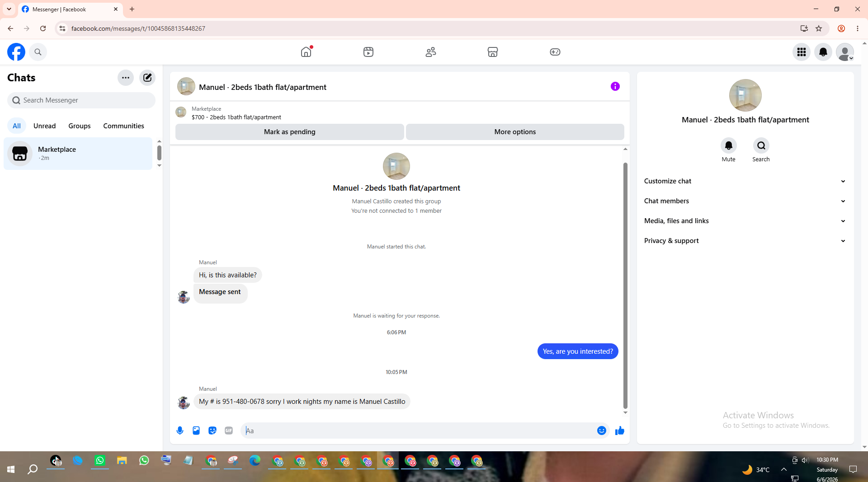This screenshot has height=482, width=868.
Task: Click the browser address bar URL
Action: click(x=138, y=28)
